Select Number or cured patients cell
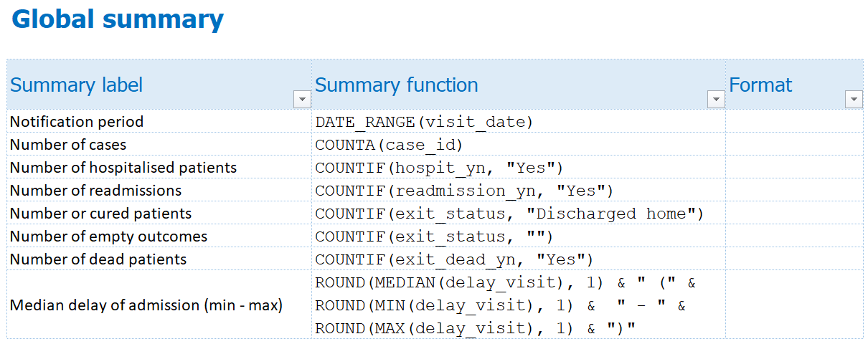This screenshot has height=344, width=868. pyautogui.click(x=159, y=214)
